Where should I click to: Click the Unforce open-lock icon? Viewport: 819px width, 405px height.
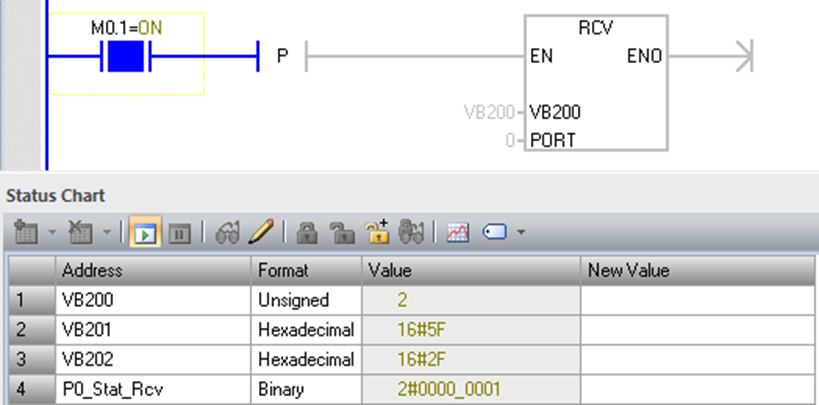pyautogui.click(x=342, y=233)
